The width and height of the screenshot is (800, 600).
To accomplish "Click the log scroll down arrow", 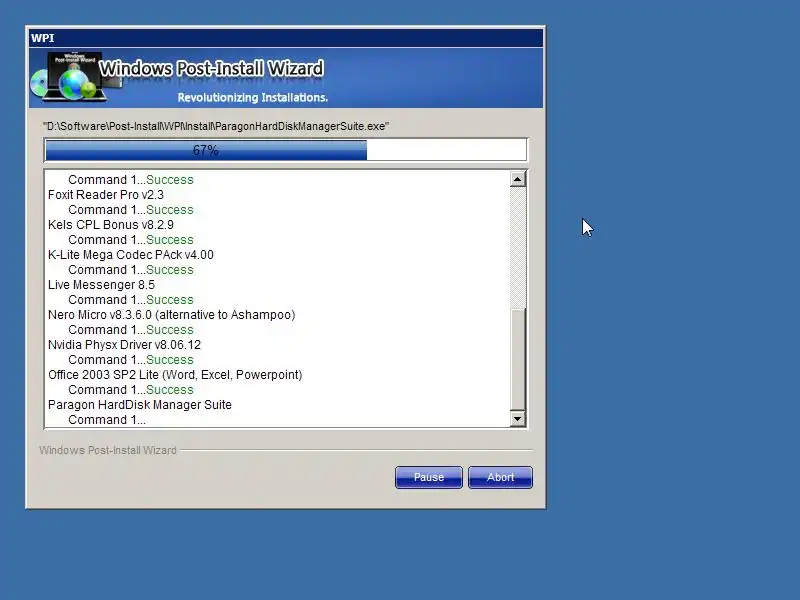I will point(517,419).
